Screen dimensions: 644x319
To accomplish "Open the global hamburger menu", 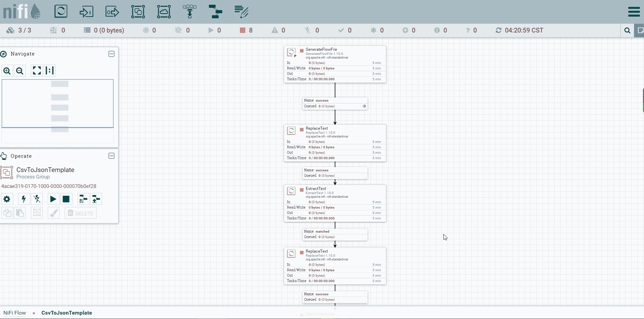I will click(634, 12).
